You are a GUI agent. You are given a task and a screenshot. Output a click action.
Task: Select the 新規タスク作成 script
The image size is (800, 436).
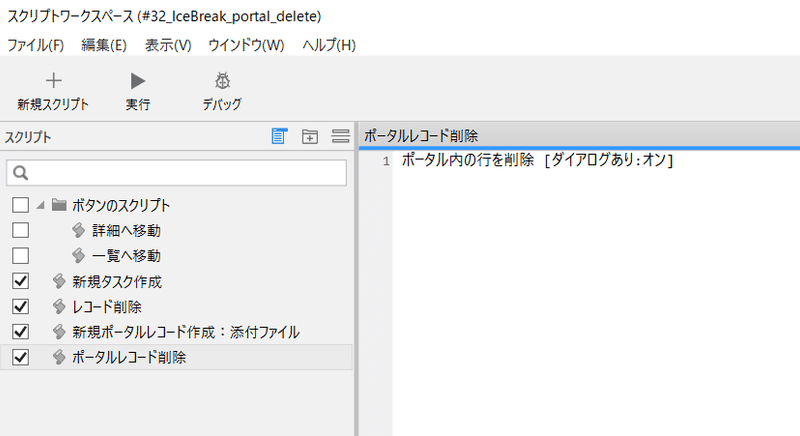[x=117, y=281]
